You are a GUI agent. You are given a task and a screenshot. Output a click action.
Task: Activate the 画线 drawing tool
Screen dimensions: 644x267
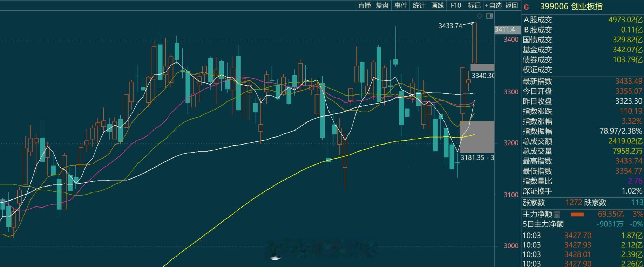(x=438, y=6)
